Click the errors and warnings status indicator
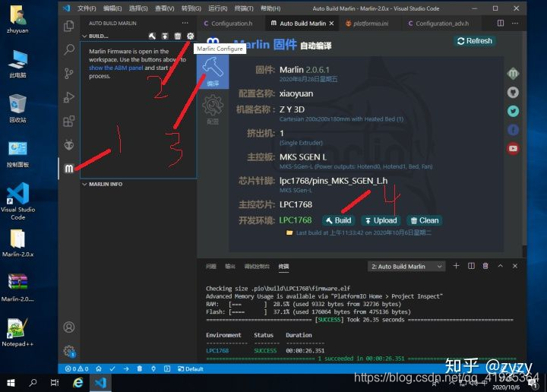547x392 pixels. [77, 368]
